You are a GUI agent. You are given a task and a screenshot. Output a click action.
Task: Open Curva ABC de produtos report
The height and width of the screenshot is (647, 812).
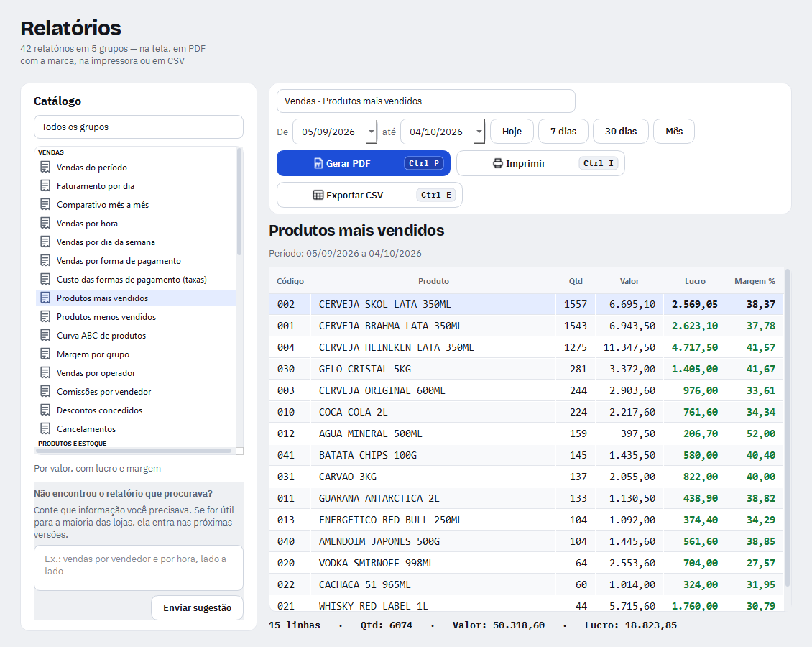click(136, 335)
